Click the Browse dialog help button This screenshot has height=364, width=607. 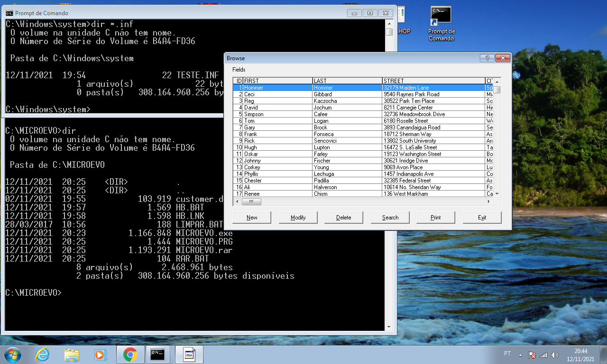(487, 58)
